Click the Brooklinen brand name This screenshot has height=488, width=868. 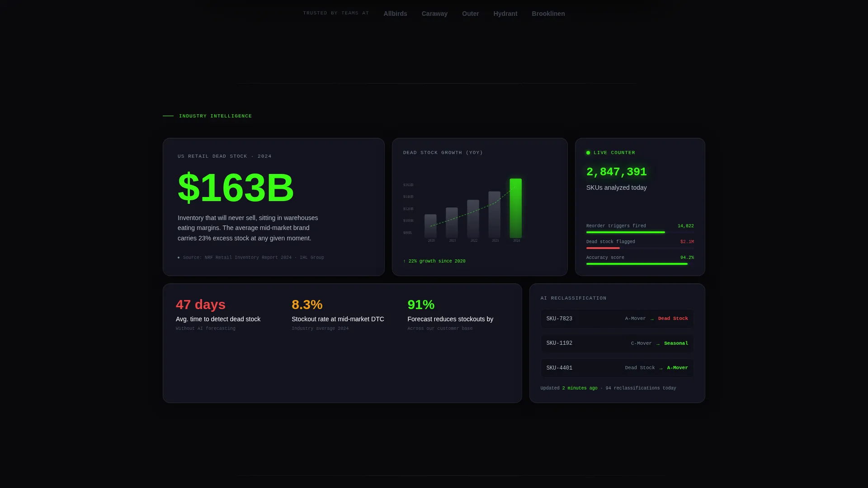548,14
